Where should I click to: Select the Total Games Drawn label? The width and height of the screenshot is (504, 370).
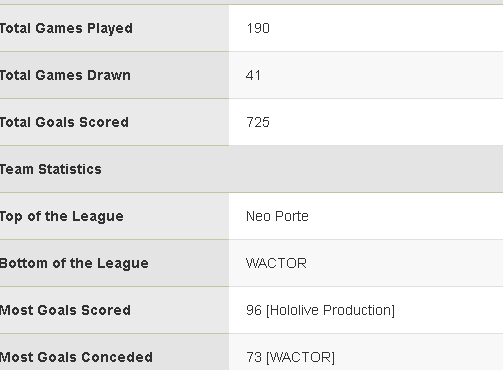tap(65, 75)
